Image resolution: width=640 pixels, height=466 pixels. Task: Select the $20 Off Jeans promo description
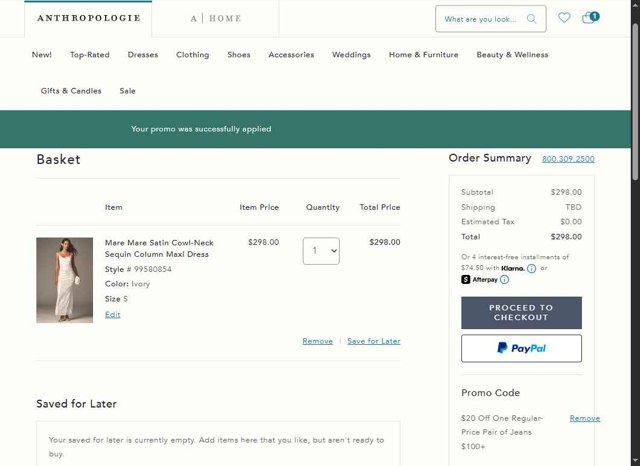pyautogui.click(x=502, y=432)
